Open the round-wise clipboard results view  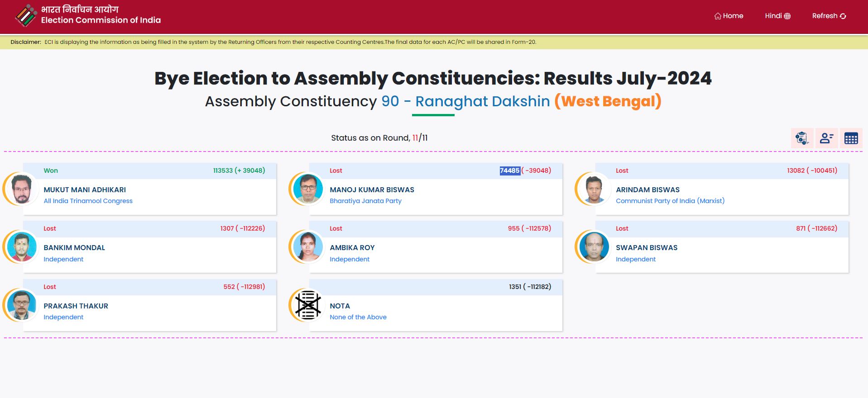(802, 138)
